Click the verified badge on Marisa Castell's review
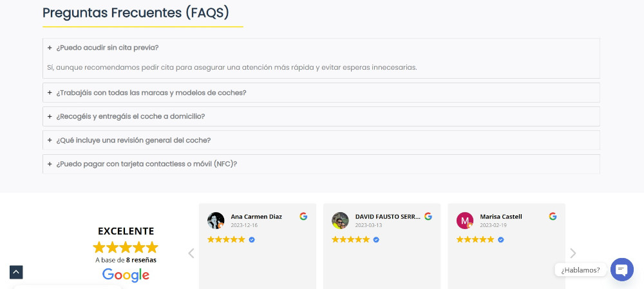This screenshot has height=289, width=644. click(x=501, y=239)
